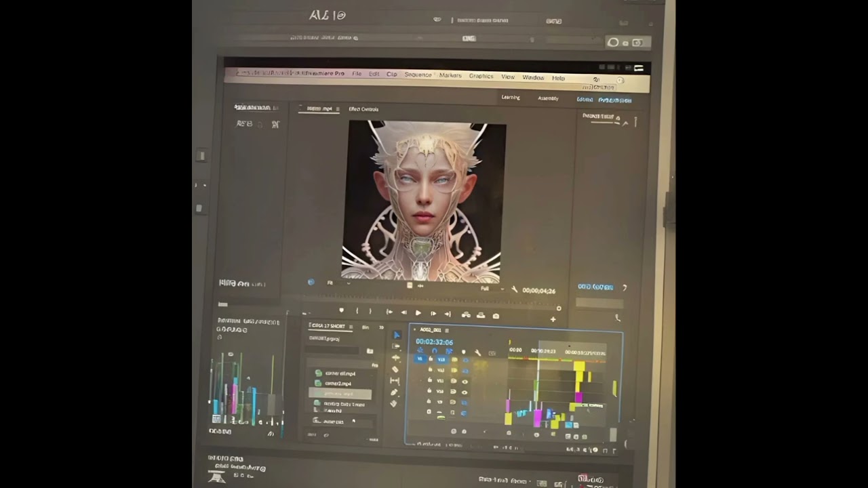Toggle lock on the top video track
This screenshot has height=488, width=868.
click(430, 359)
